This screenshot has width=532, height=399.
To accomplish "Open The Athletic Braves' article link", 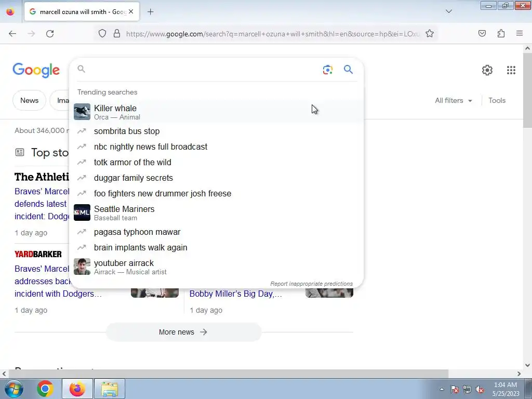I will (42, 204).
